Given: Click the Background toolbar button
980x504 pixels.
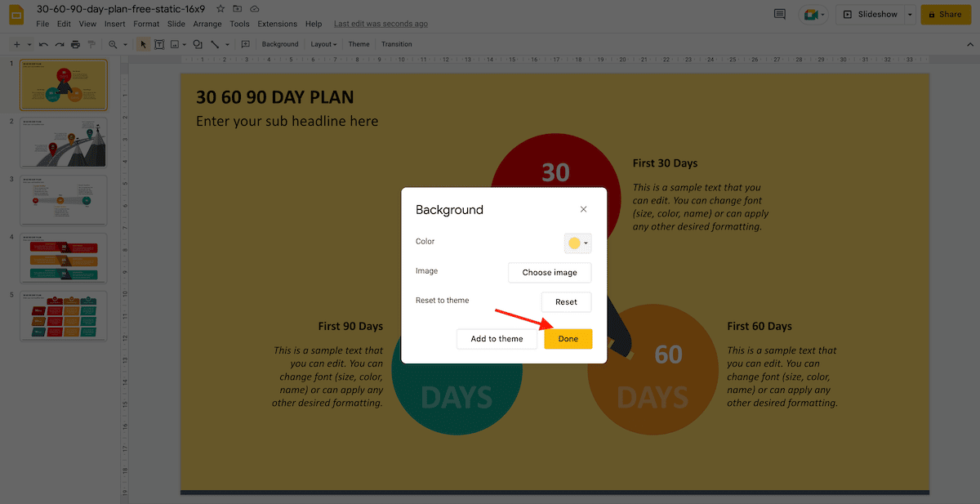Looking at the screenshot, I should click(280, 44).
